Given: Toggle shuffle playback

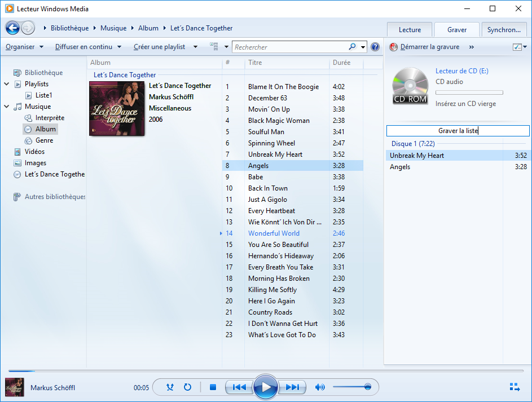Looking at the screenshot, I should 170,387.
